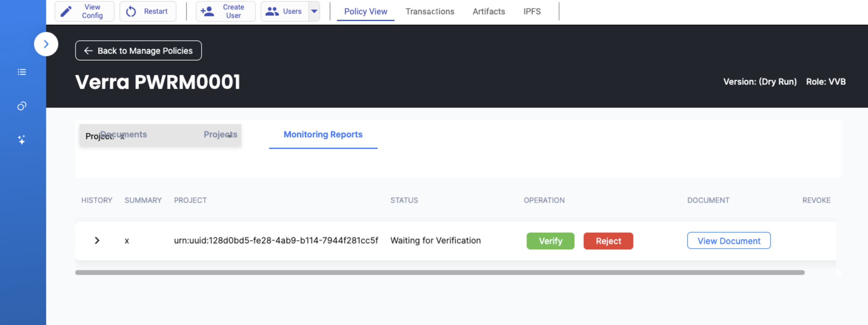
Task: Expand the history row chevron
Action: 97,241
